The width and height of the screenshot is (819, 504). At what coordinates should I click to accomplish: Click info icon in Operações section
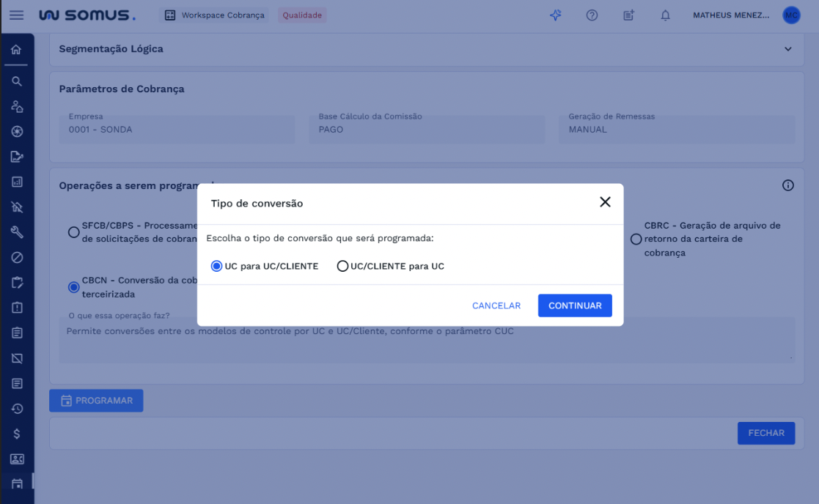tap(787, 185)
